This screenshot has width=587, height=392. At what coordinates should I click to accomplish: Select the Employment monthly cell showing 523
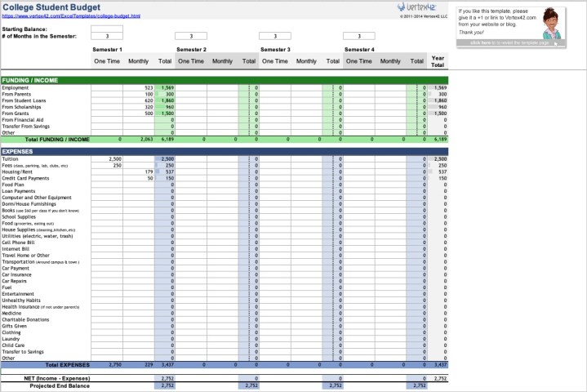click(x=139, y=87)
